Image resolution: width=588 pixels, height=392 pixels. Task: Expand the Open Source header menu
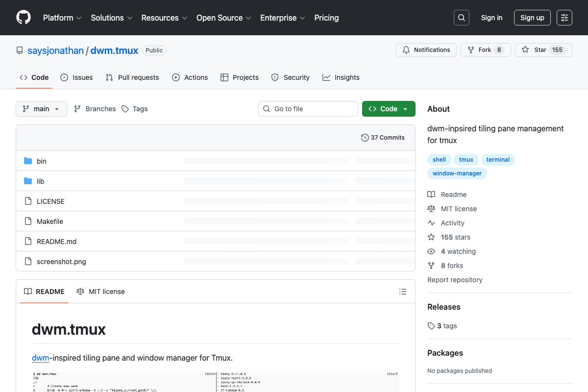(223, 18)
